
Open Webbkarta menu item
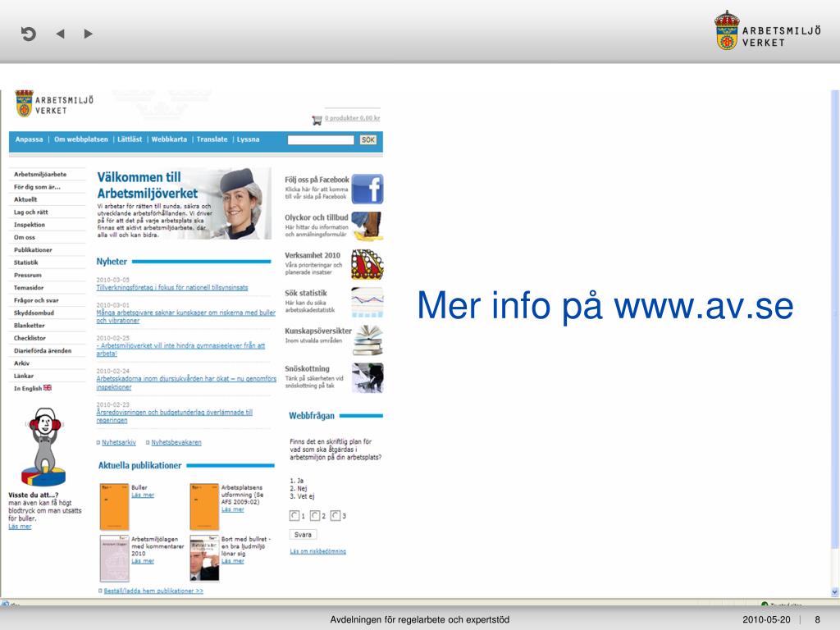(x=169, y=139)
